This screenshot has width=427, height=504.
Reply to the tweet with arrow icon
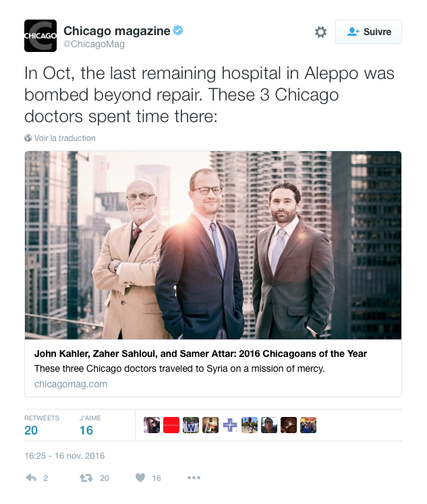(31, 478)
